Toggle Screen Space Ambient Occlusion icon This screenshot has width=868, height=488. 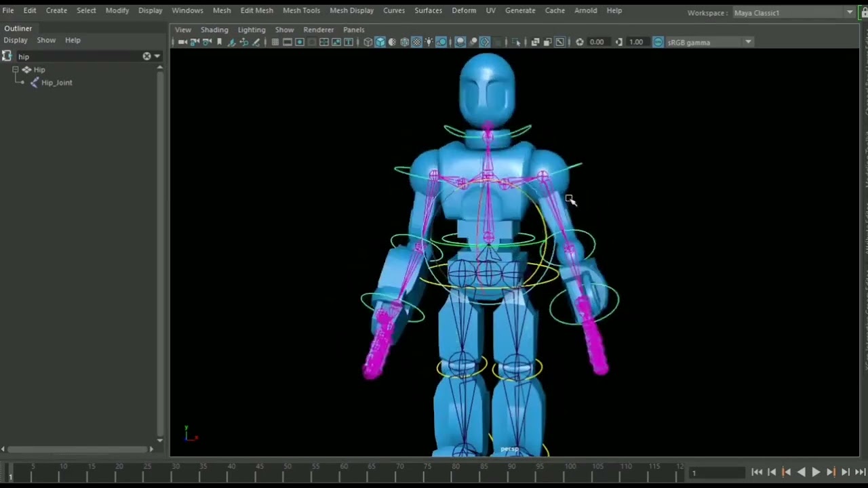460,42
